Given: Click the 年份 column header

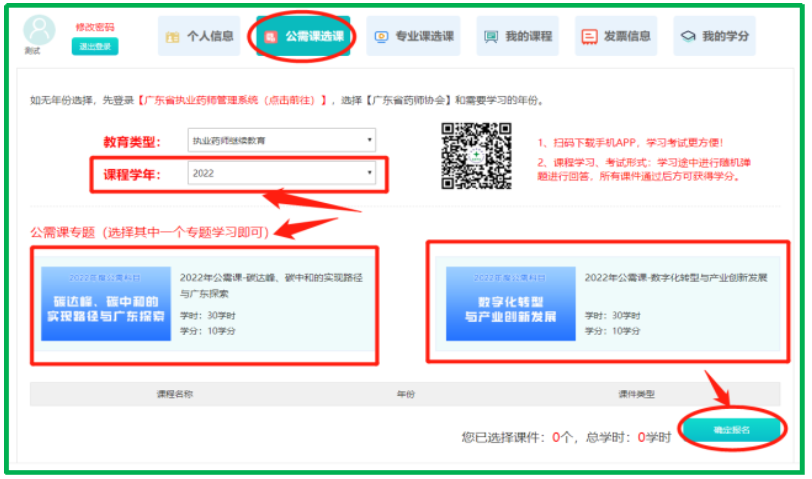Looking at the screenshot, I should pyautogui.click(x=405, y=394).
